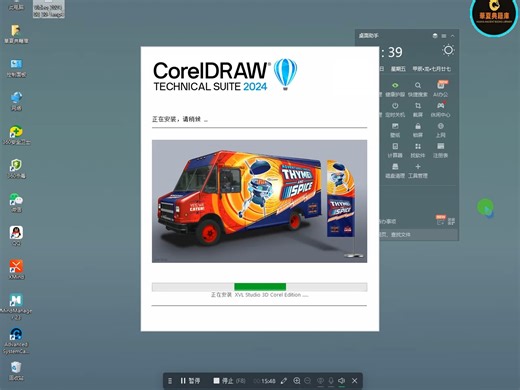The image size is (520, 390).
Task: Toggle the webcam icon in recorder bar
Action: tap(320, 380)
